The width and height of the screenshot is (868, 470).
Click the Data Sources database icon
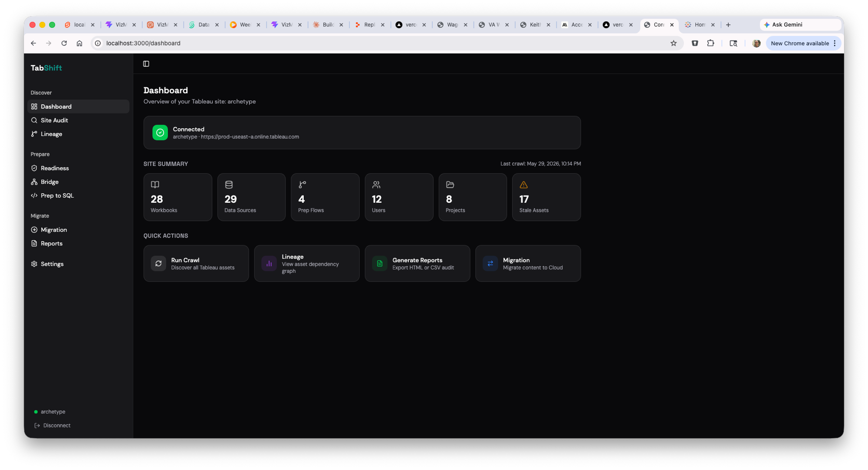coord(229,185)
